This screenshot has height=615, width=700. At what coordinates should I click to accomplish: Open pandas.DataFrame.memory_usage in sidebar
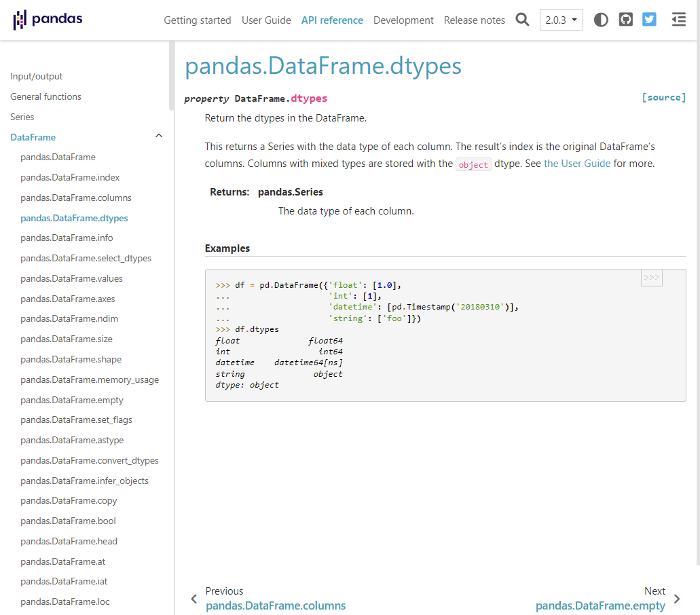[90, 379]
